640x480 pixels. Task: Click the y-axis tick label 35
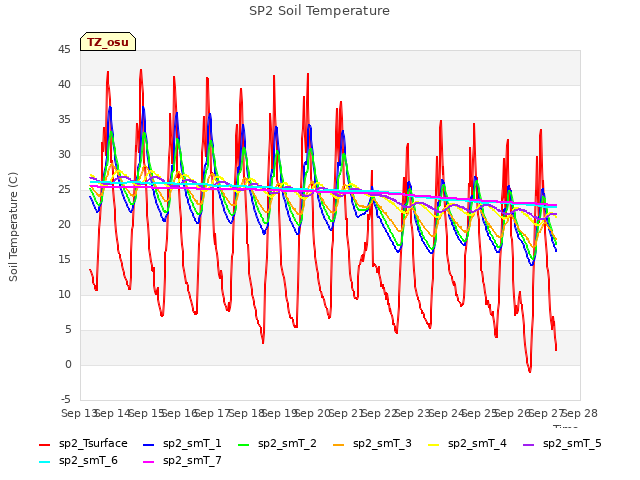point(64,120)
